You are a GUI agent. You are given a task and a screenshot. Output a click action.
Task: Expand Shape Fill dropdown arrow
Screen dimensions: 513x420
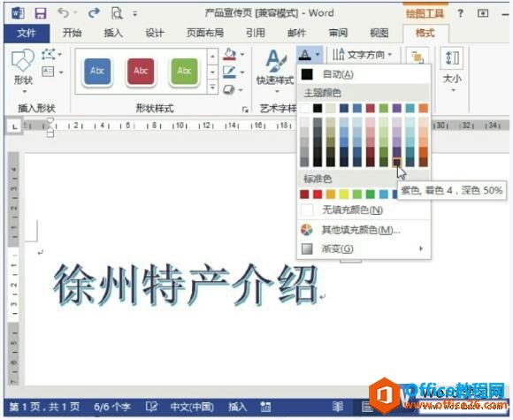coord(242,54)
